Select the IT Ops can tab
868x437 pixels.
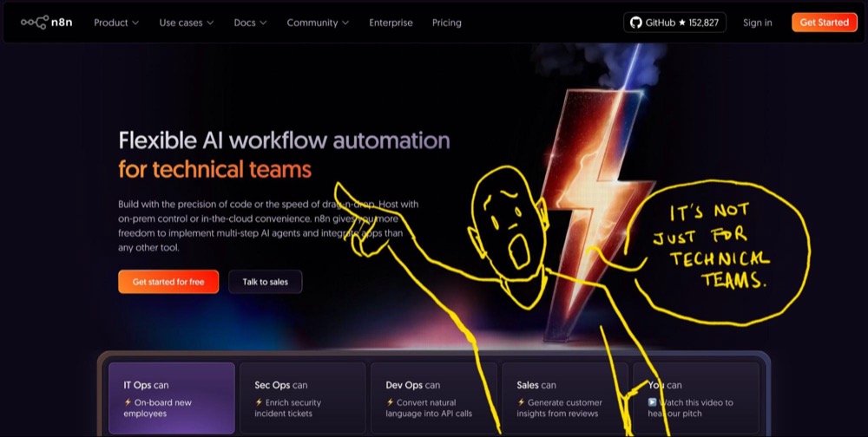click(x=172, y=398)
